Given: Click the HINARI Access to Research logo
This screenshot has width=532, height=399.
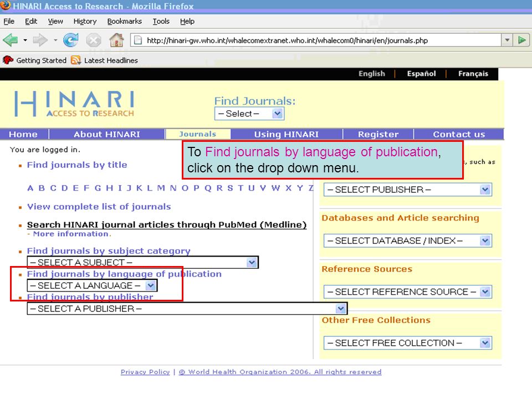Looking at the screenshot, I should tap(74, 104).
